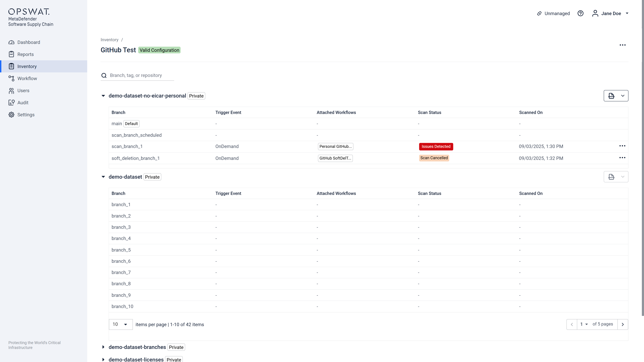Click the Issues Detected status badge
The image size is (644, 362).
point(436,146)
